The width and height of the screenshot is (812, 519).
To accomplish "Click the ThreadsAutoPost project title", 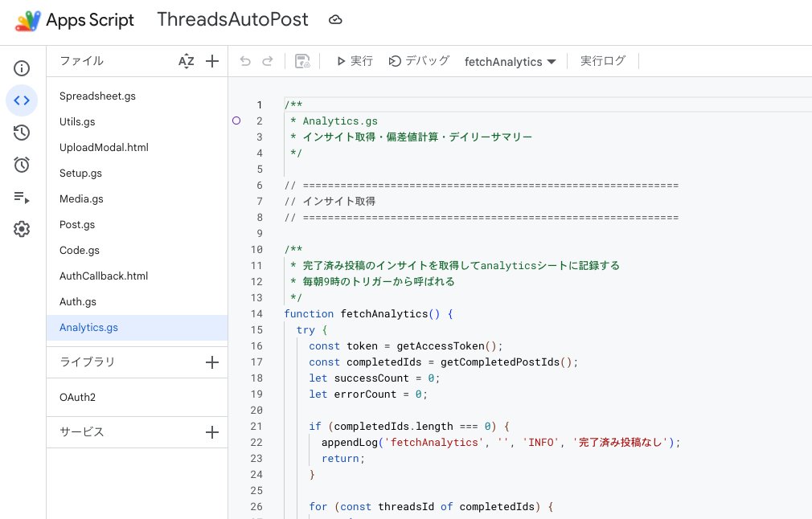I will pyautogui.click(x=232, y=19).
